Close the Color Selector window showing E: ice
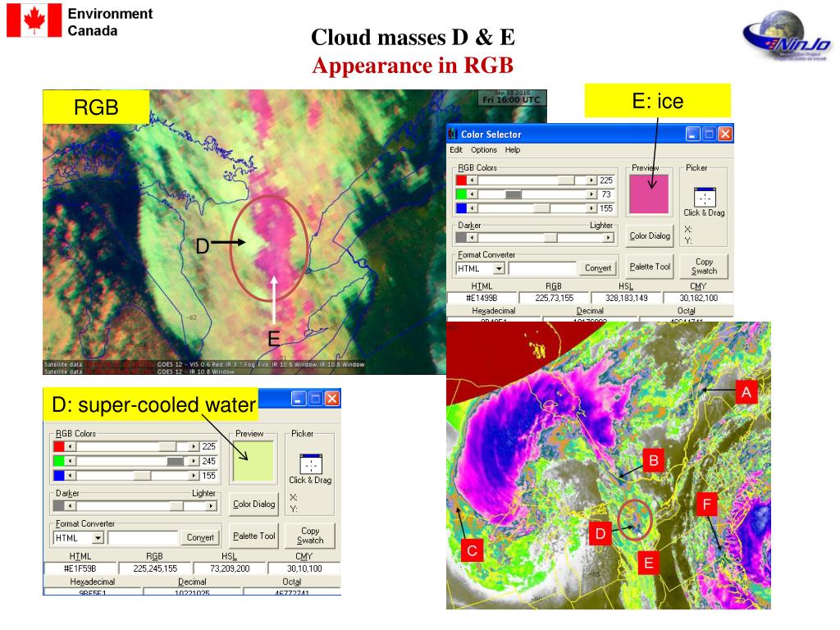 click(x=725, y=134)
